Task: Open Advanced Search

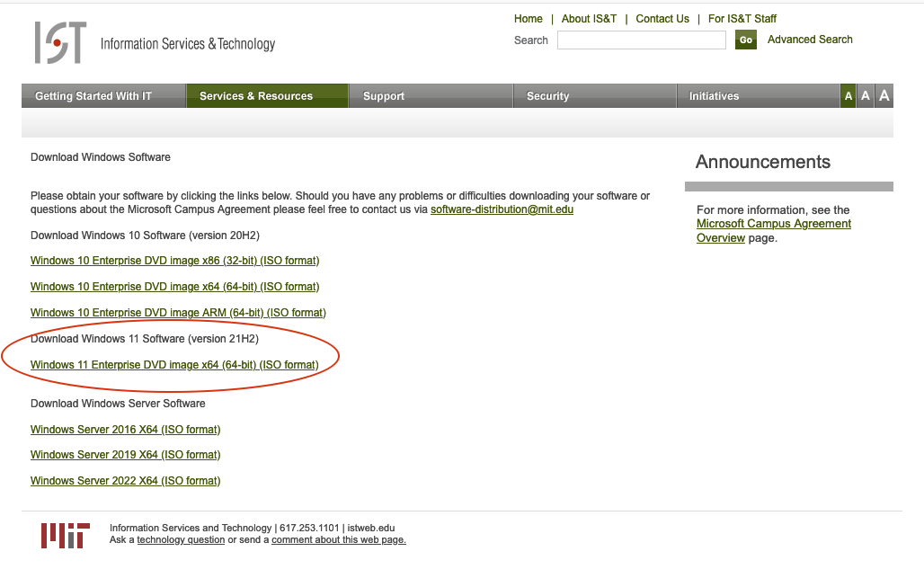Action: 810,40
